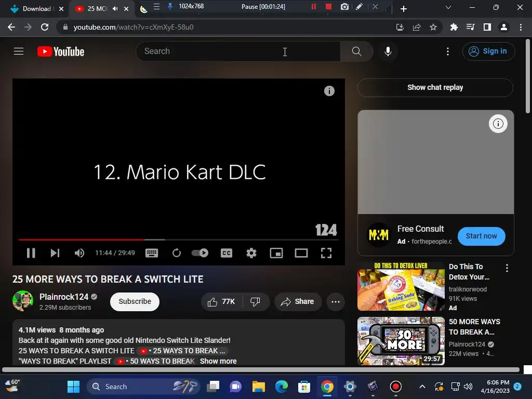
Task: Open media controls in Chrome toolbar
Action: [471, 27]
